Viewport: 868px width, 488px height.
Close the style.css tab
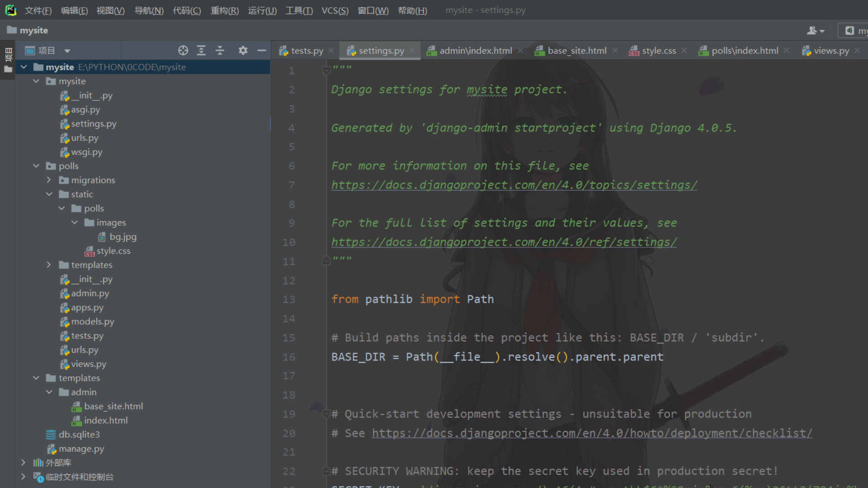pos(684,51)
